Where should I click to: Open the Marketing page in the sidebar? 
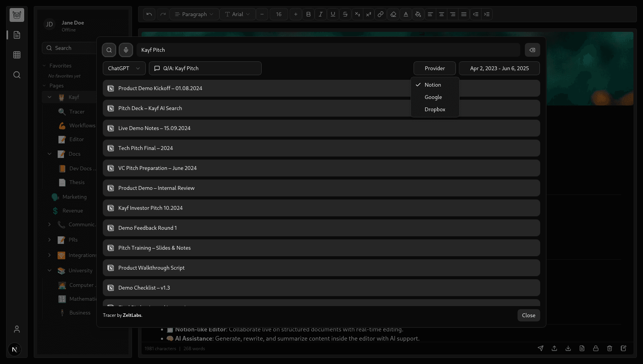74,197
